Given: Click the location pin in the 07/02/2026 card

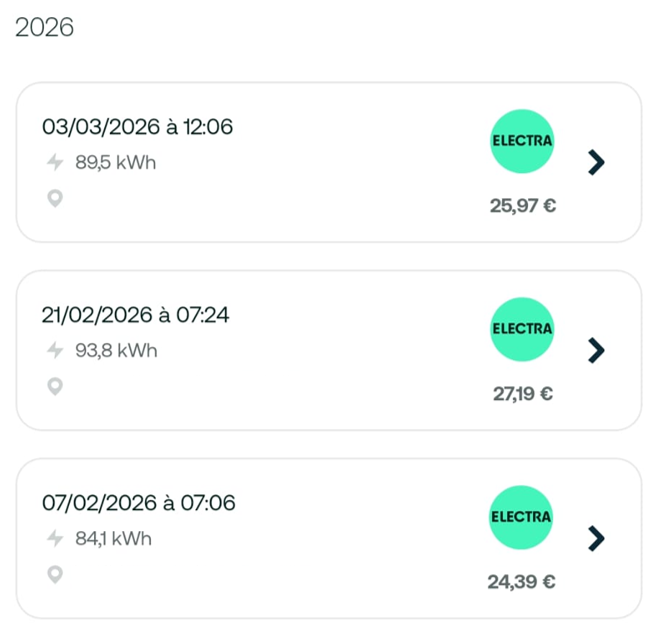Looking at the screenshot, I should click(x=55, y=574).
